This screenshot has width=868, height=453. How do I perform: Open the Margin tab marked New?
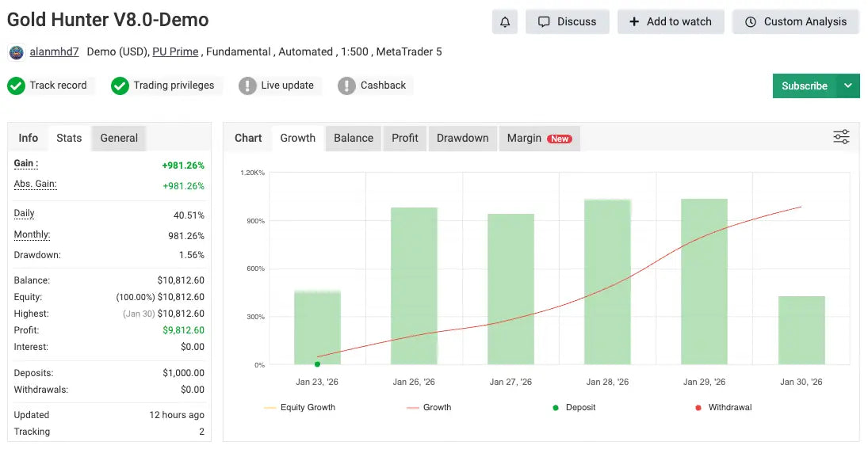(x=539, y=138)
